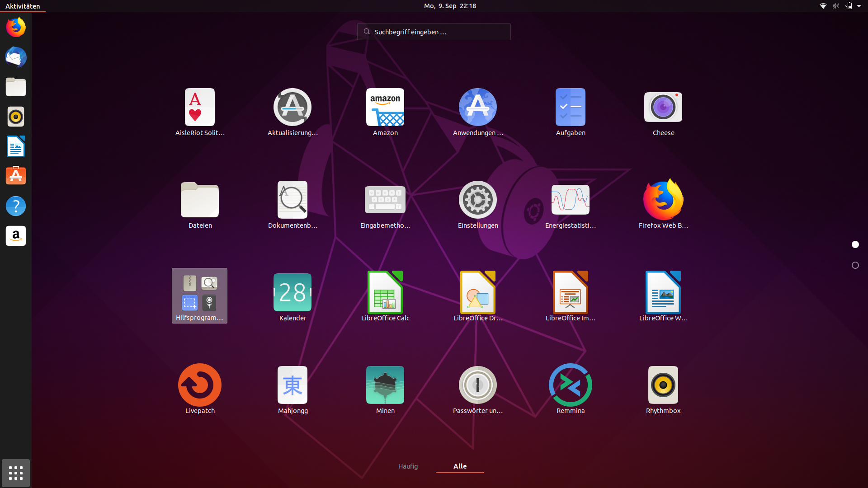
Task: Open Aktualisierungsverwaltung app icon
Action: [292, 112]
